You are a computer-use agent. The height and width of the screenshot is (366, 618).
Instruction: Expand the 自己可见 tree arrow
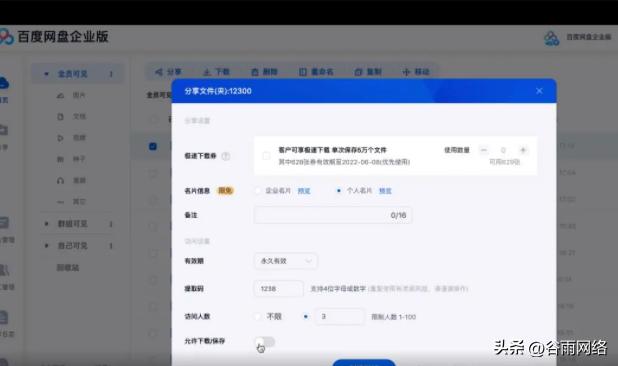point(47,246)
